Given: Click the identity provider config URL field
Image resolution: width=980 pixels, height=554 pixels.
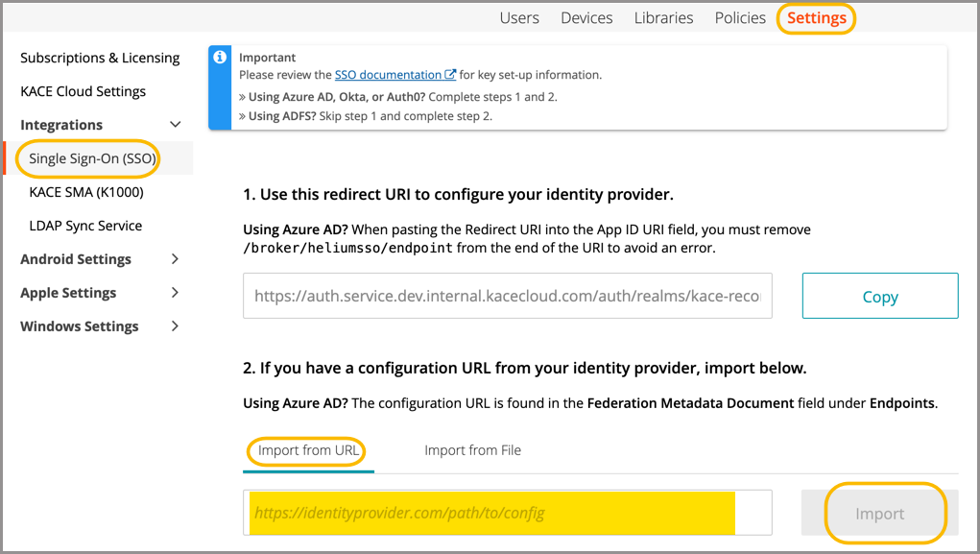Looking at the screenshot, I should 506,513.
